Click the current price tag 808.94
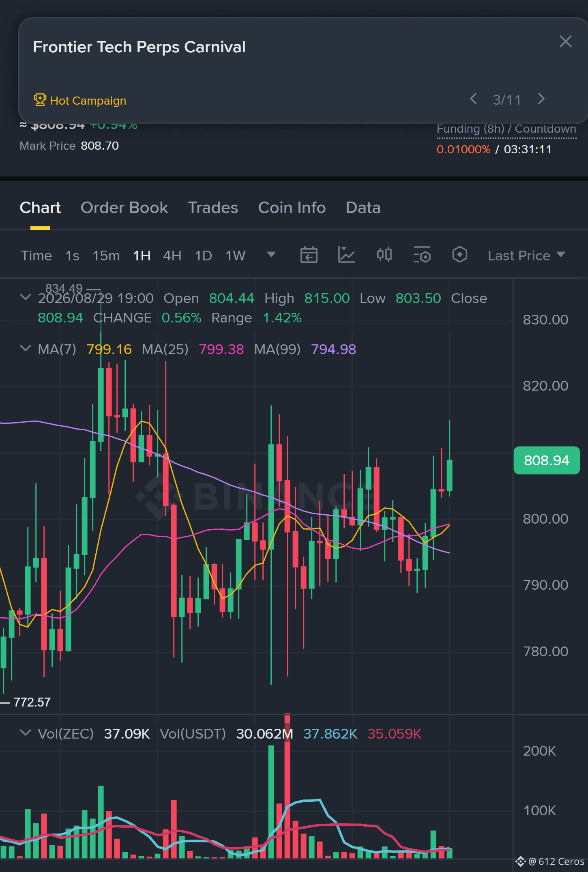588x872 pixels. pos(547,460)
